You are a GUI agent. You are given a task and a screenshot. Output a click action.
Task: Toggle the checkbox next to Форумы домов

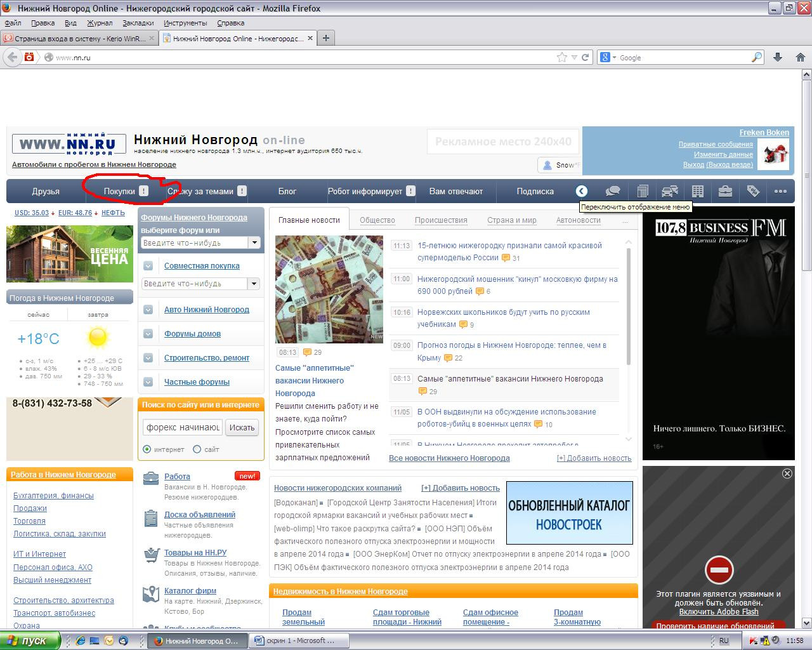pyautogui.click(x=148, y=334)
